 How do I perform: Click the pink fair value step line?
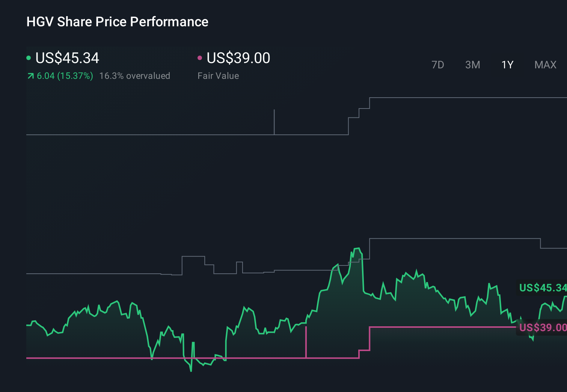pos(432,327)
